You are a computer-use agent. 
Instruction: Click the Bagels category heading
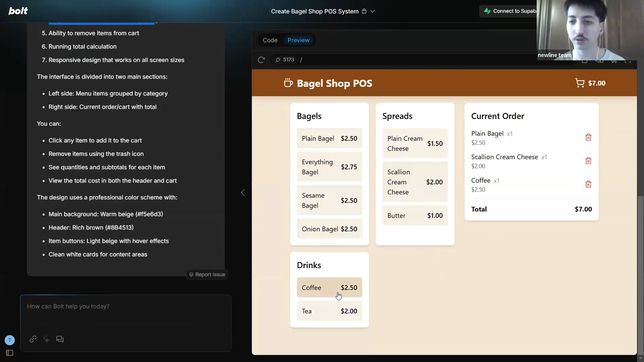pos(309,116)
